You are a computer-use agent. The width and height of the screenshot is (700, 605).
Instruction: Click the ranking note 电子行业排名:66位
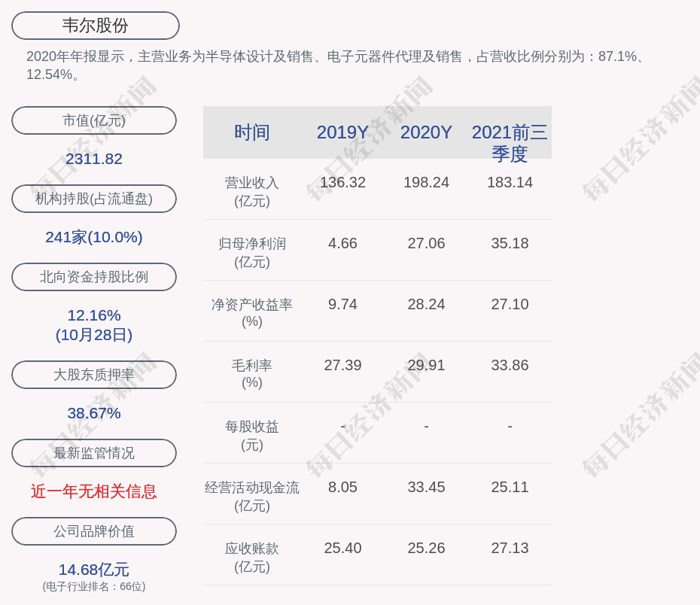click(94, 586)
